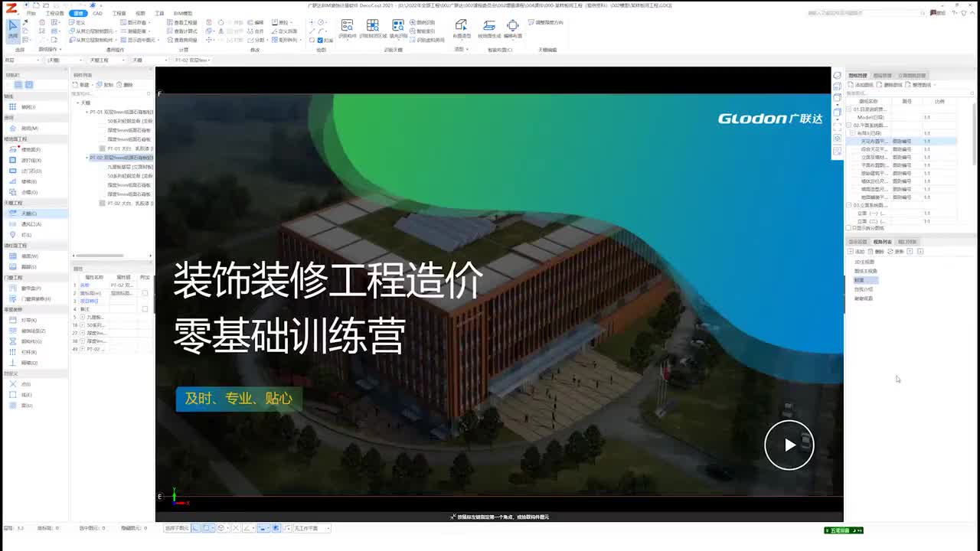Open the 图层管理 panel tab
Screen dimensions: 980x551
click(882, 76)
